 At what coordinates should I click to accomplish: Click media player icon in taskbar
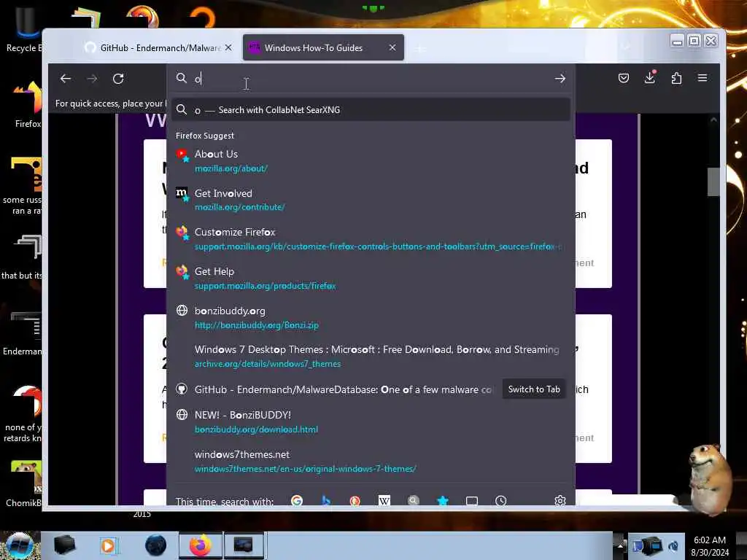click(x=108, y=545)
